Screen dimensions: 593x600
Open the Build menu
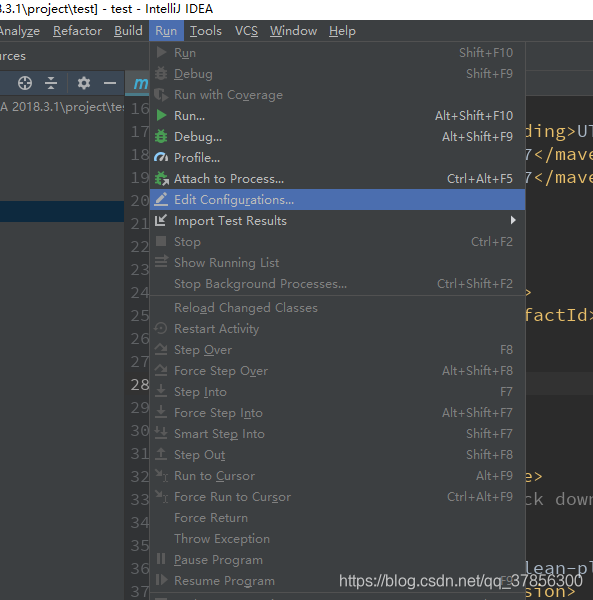[x=128, y=31]
